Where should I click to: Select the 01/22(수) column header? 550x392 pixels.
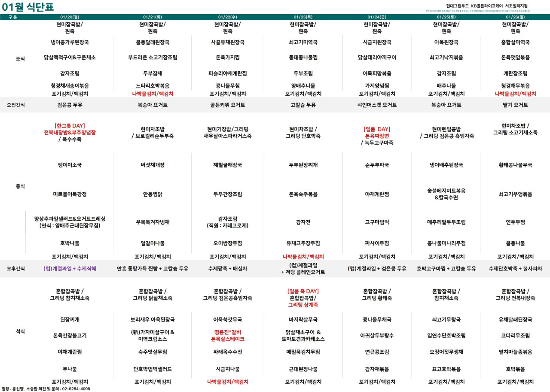point(227,17)
